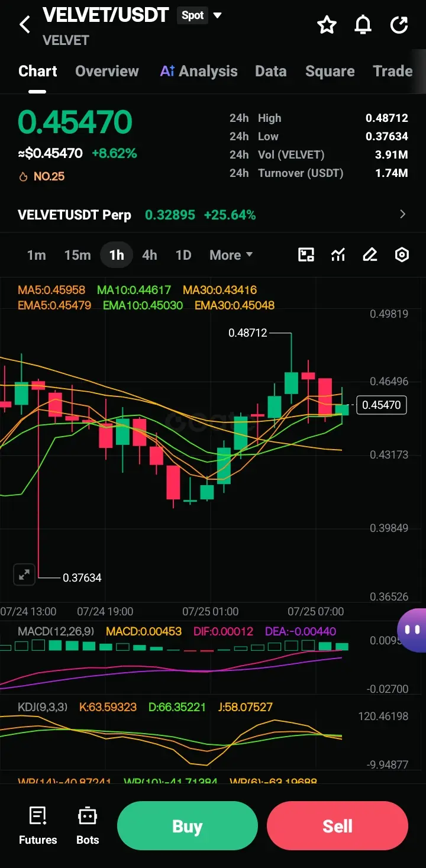Select the 4h timeframe

(150, 255)
